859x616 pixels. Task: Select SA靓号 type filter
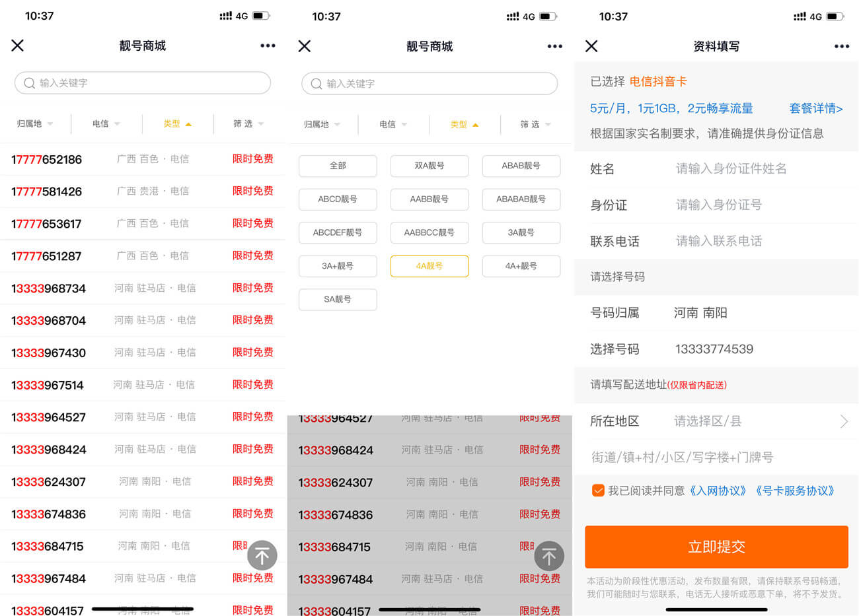[x=338, y=299]
